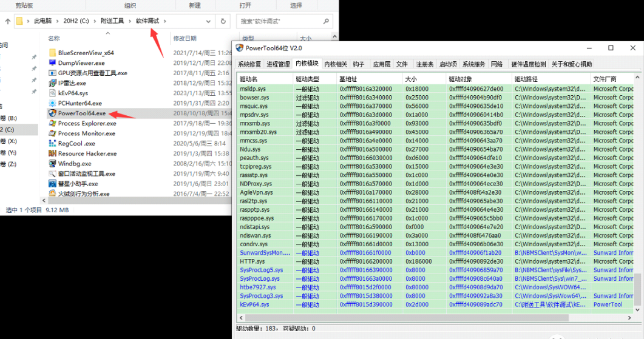Select the PowerTool64.exe file icon
Viewport: 644px width, 339px height.
click(x=53, y=113)
